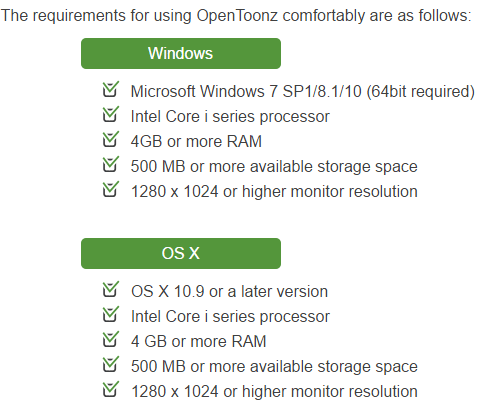Select the Microsoft Windows 7 SP1/8.1/10 text line

coord(303,91)
